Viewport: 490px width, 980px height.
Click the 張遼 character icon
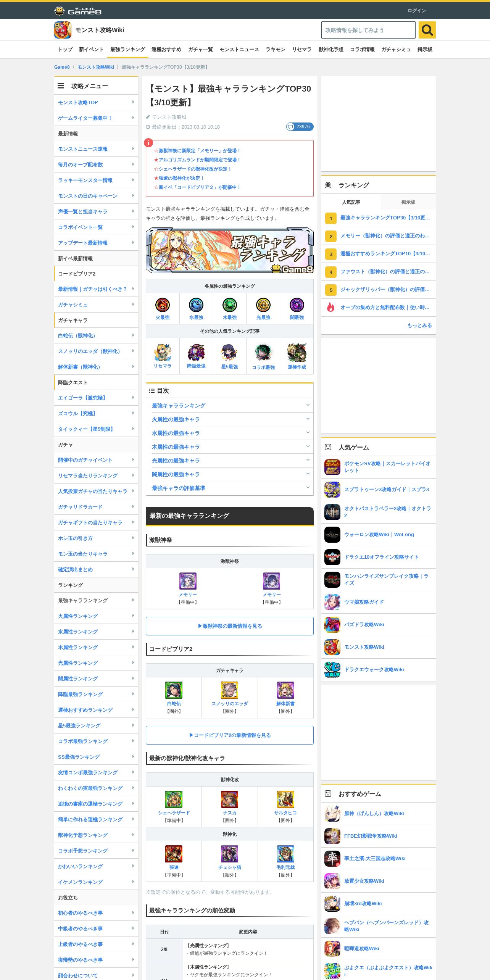[x=174, y=854]
